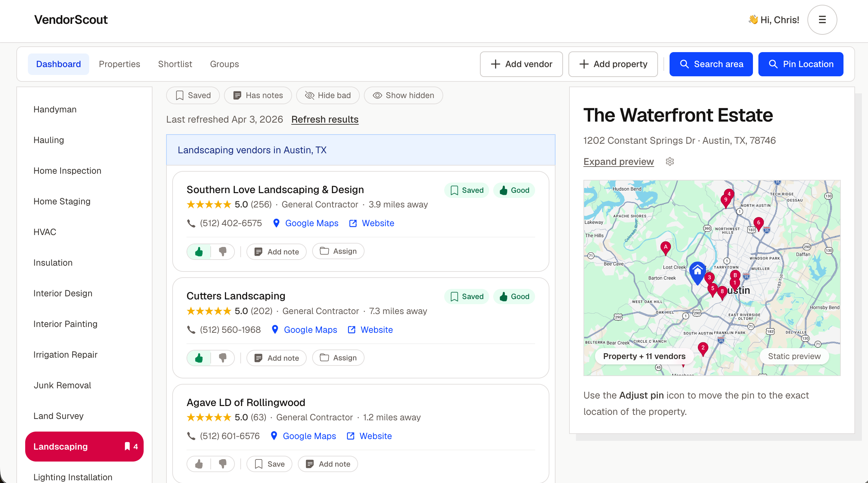Open Assign menu for Southern Love Landscaping
This screenshot has height=483, width=868.
point(338,251)
